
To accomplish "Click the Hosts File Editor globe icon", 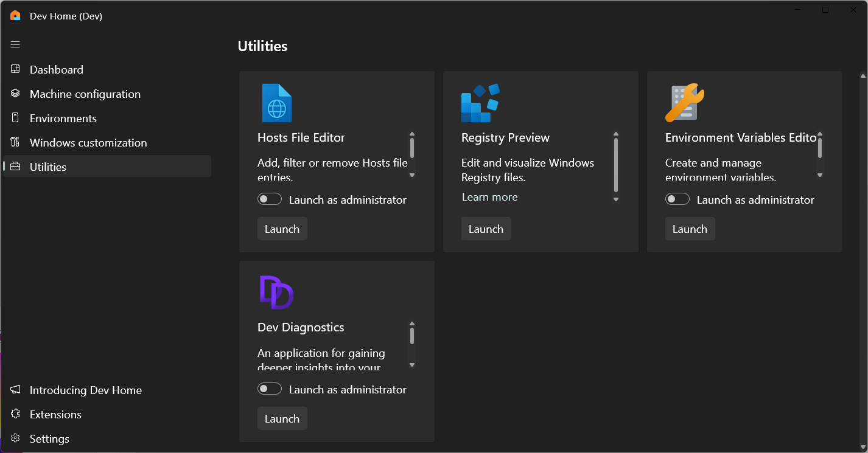I will [x=277, y=103].
